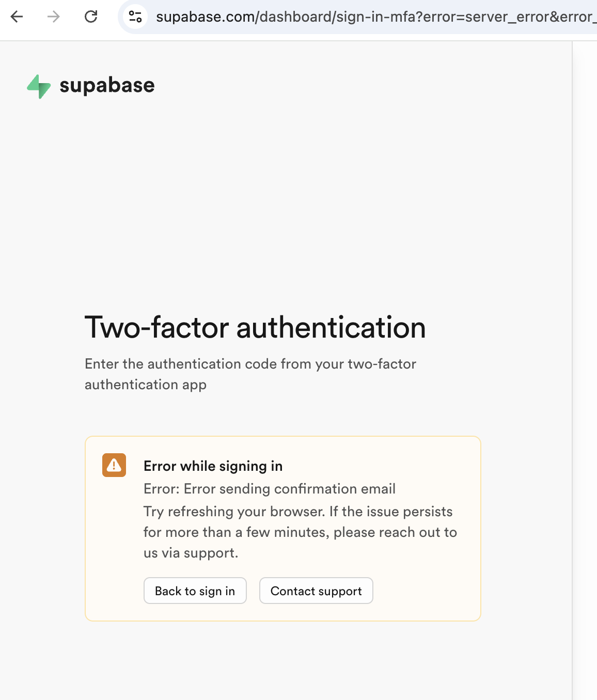Reload the current page
This screenshot has height=700, width=597.
pyautogui.click(x=91, y=17)
